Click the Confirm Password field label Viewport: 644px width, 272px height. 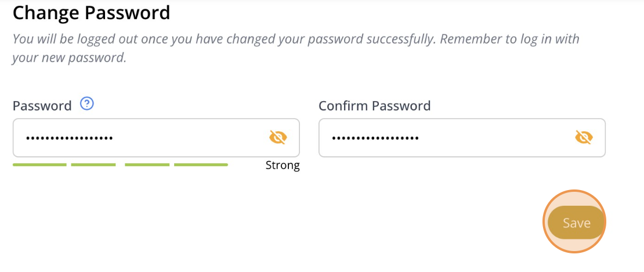pyautogui.click(x=375, y=106)
